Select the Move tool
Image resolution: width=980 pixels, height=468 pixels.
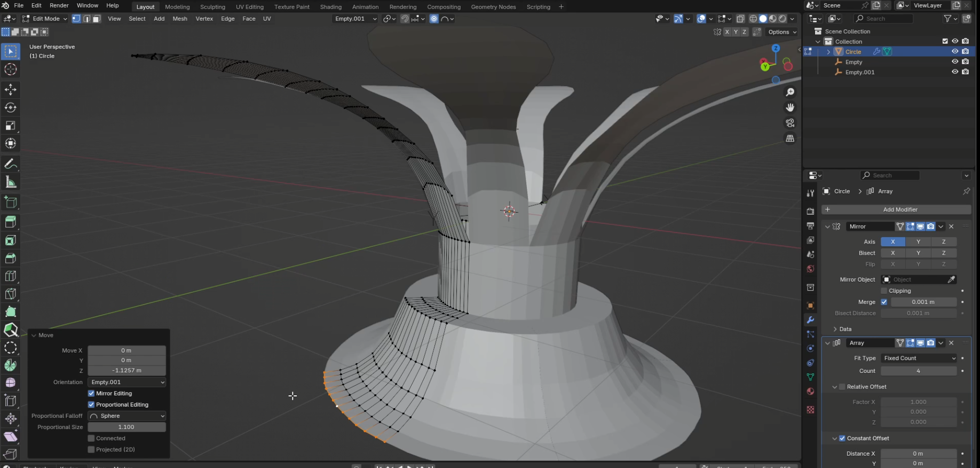coord(11,89)
